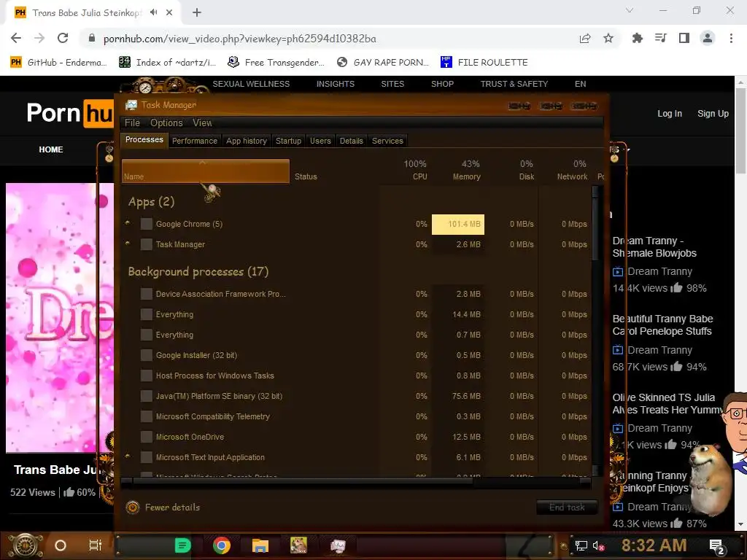Open the Chrome profile avatar
The image size is (747, 560).
pos(708,38)
